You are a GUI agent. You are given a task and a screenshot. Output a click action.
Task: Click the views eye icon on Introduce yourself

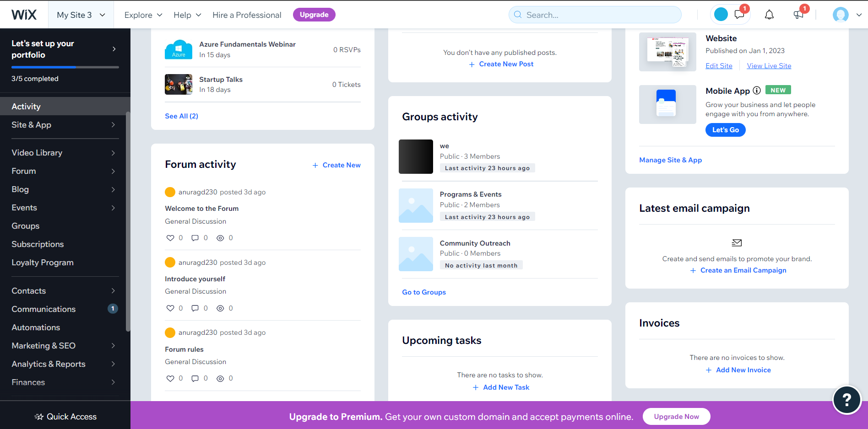pyautogui.click(x=220, y=308)
